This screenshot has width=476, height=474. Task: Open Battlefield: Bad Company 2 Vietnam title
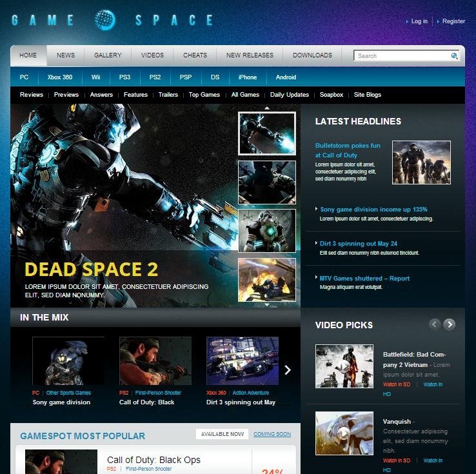click(x=414, y=359)
